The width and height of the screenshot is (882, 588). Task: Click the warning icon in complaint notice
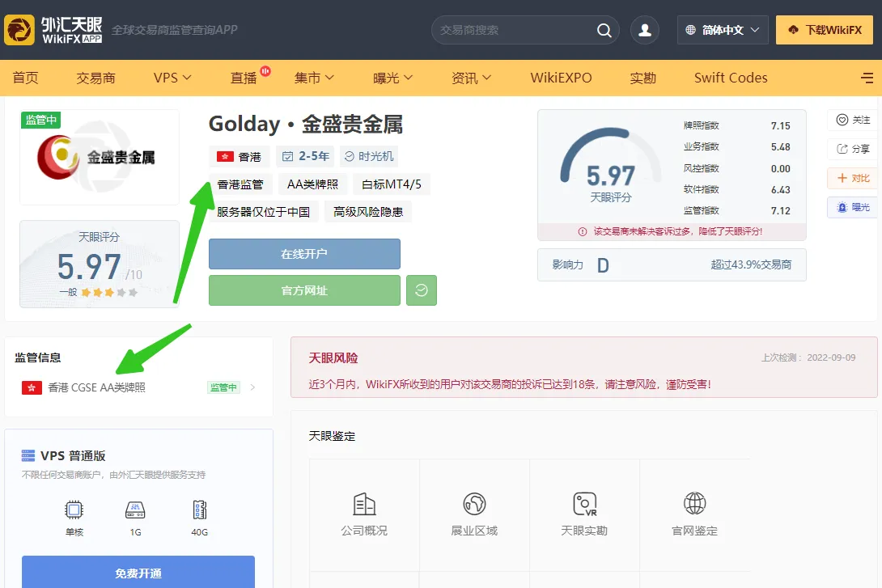tap(583, 231)
